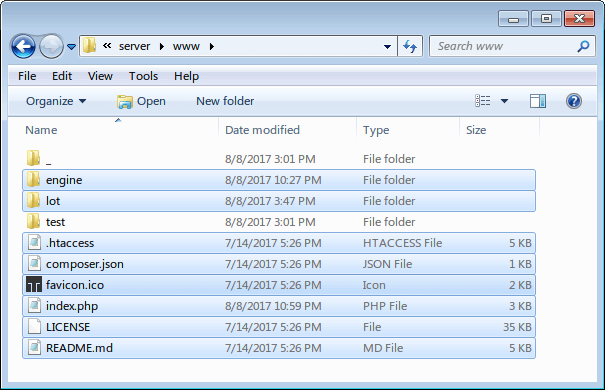Click 'PHP File' type cell

pos(385,306)
